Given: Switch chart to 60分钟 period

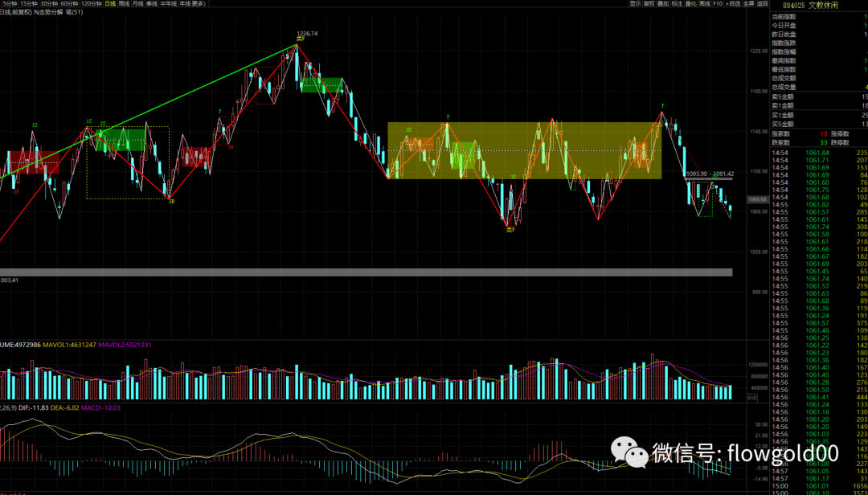Looking at the screenshot, I should (x=69, y=3).
